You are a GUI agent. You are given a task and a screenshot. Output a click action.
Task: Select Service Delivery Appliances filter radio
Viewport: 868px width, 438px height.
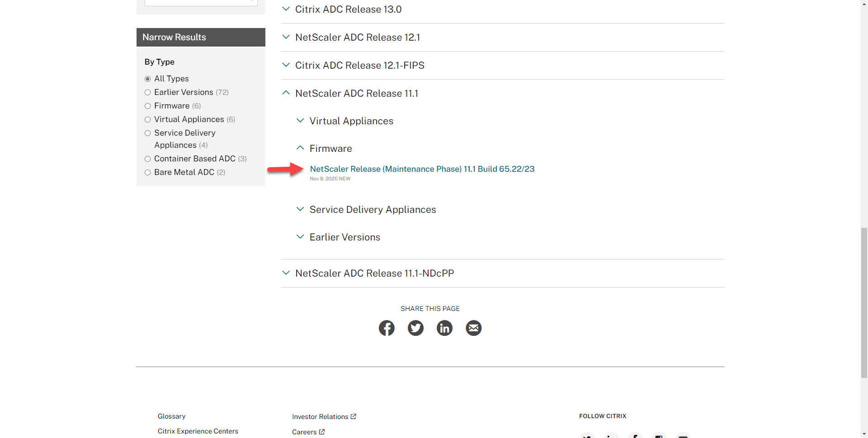point(147,133)
